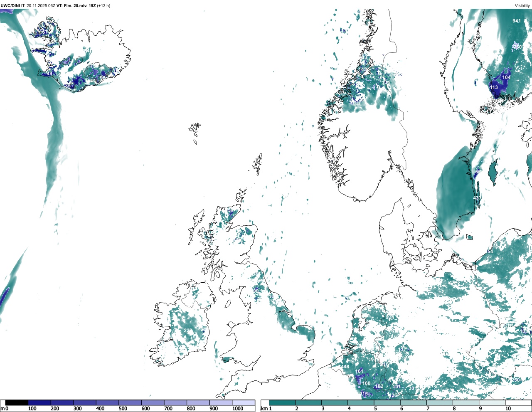Pick the 500–600 m legend swatch
This screenshot has width=532, height=412.
[x=130, y=402]
